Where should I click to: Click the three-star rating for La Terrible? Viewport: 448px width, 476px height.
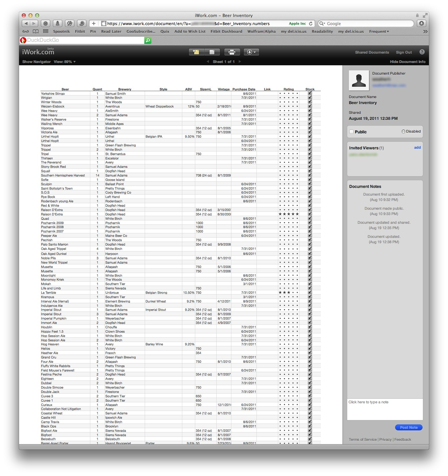point(289,292)
